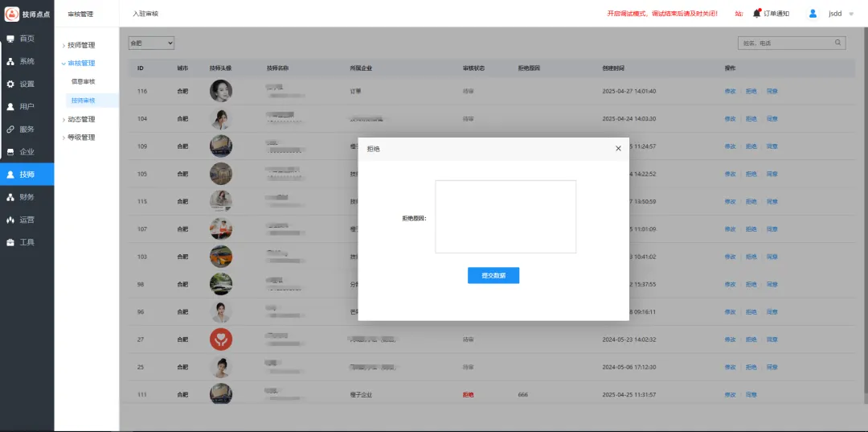The height and width of the screenshot is (432, 868).
Task: Click the 设置 gear icon
Action: 10,84
